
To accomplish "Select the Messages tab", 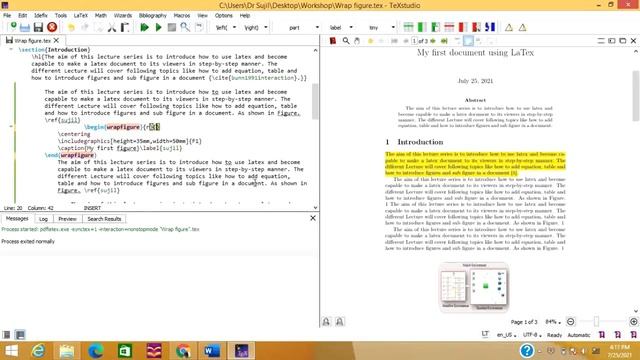I will pyautogui.click(x=17, y=219).
